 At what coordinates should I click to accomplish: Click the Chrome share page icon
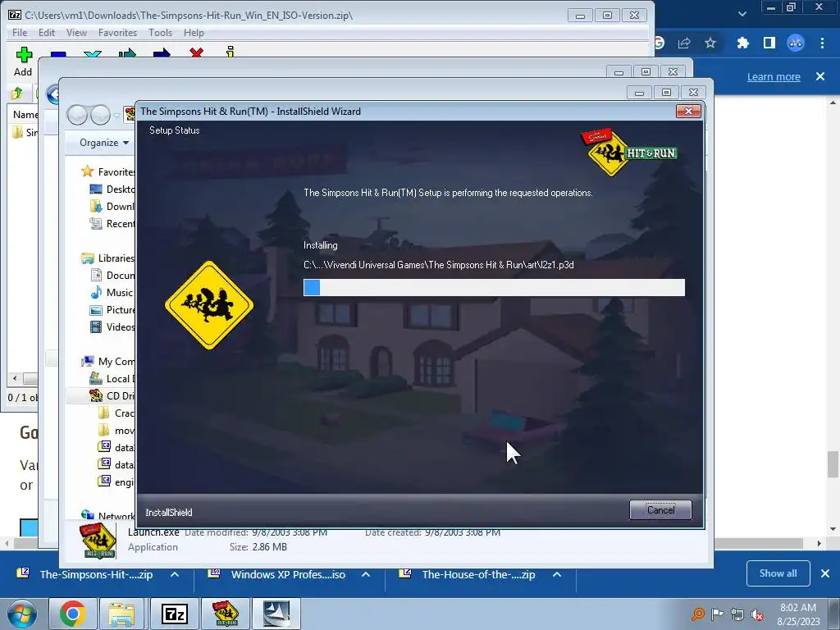click(684, 43)
